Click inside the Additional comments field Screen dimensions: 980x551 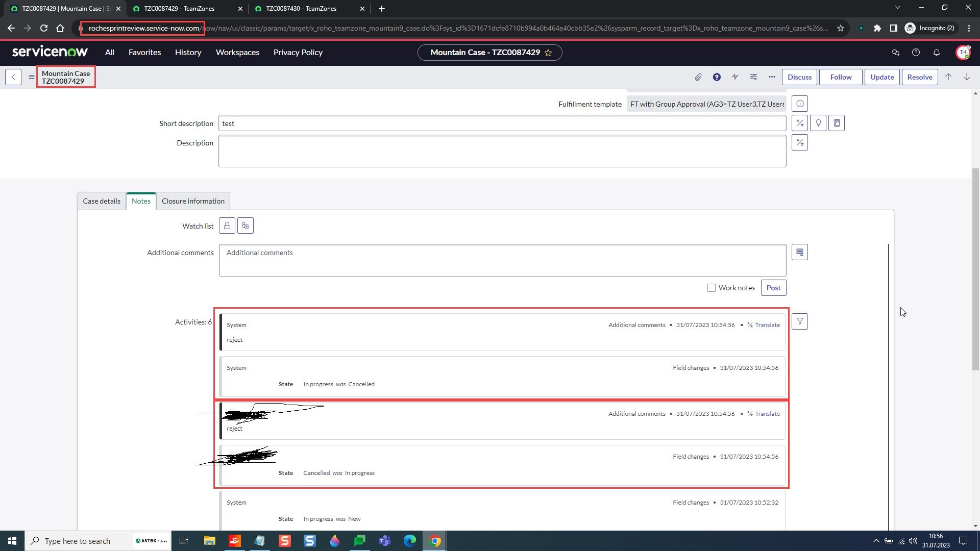tap(502, 260)
